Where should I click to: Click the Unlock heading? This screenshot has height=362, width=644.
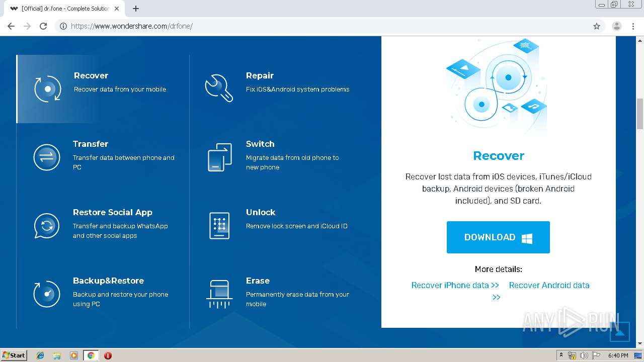pos(261,212)
